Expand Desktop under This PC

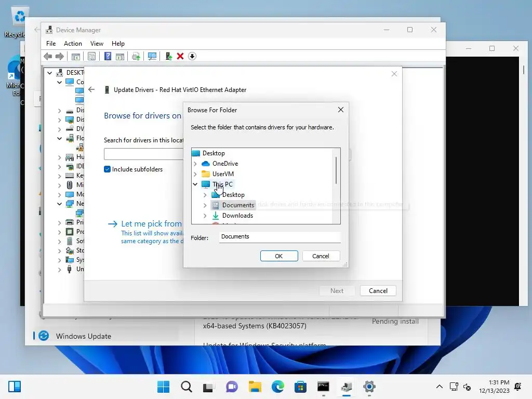(205, 195)
